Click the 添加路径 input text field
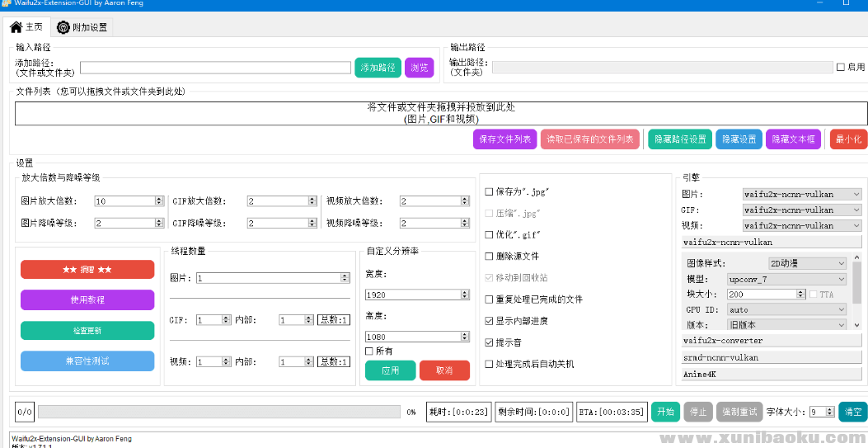The image size is (868, 448). (x=215, y=68)
